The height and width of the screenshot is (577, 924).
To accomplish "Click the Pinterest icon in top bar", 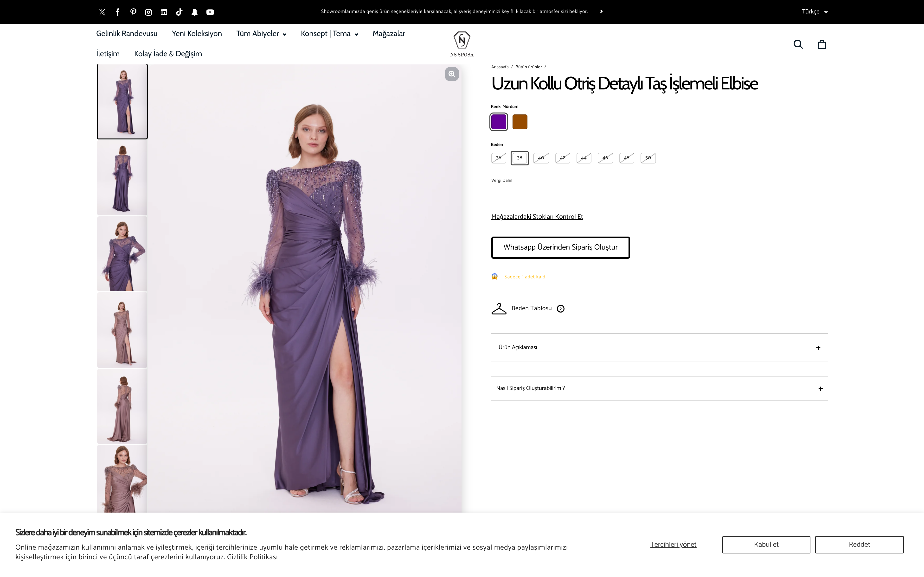I will (x=133, y=12).
